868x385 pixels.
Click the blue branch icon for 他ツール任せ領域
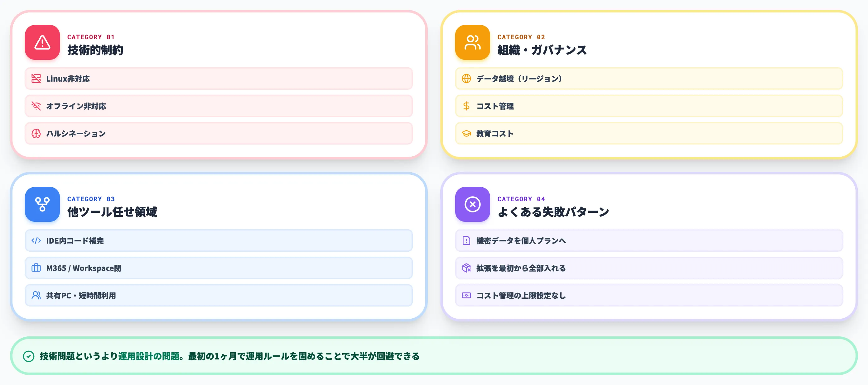point(42,204)
